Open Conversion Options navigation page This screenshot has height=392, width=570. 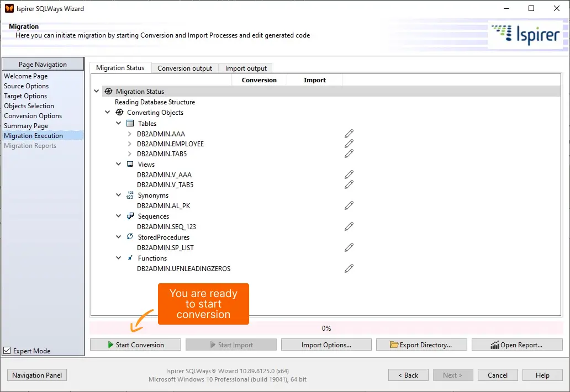pyautogui.click(x=33, y=116)
